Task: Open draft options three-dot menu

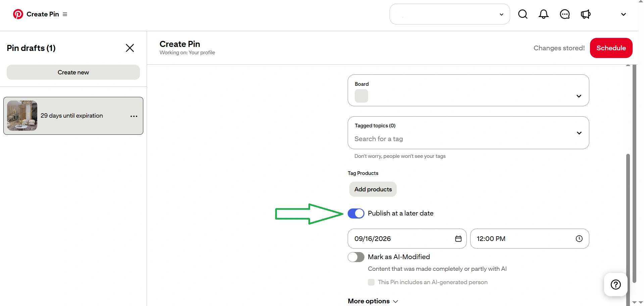Action: (134, 116)
